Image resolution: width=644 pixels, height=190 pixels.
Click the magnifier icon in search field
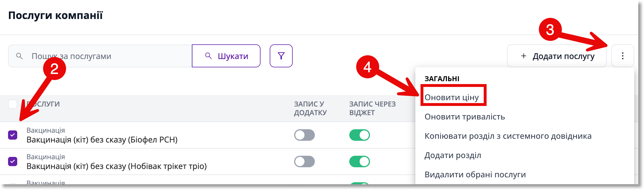tap(19, 56)
